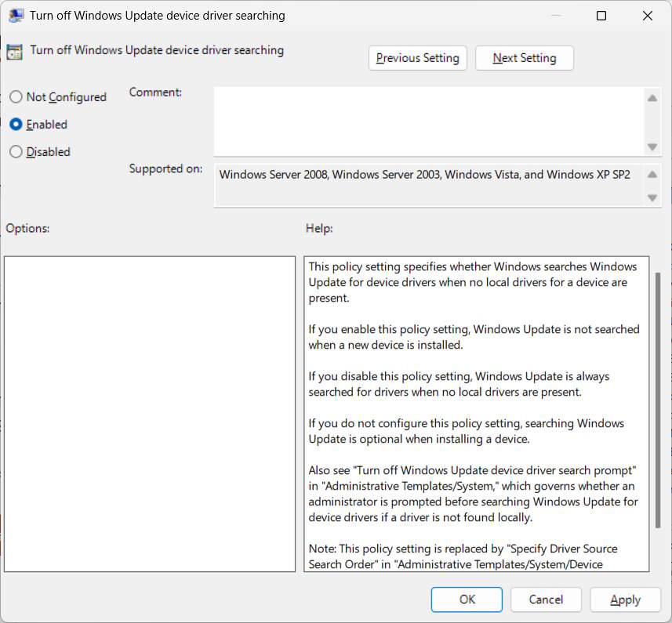Click the minimize icon on the title bar

(556, 15)
